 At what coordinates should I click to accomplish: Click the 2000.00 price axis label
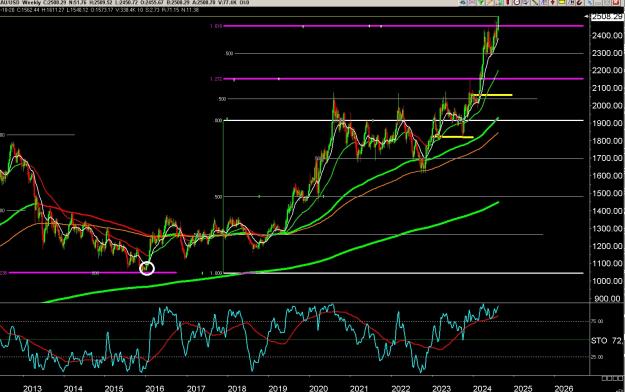[606, 106]
